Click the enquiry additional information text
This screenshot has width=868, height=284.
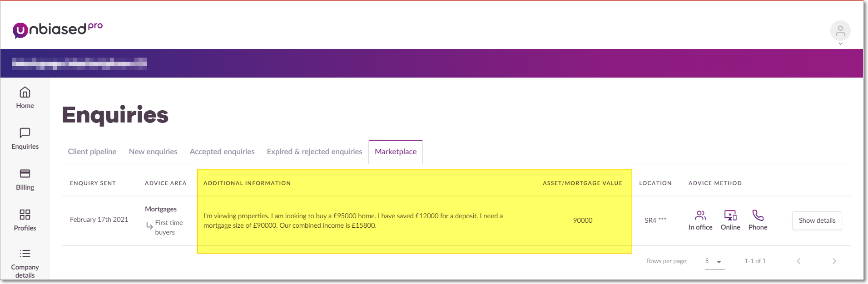coord(353,220)
